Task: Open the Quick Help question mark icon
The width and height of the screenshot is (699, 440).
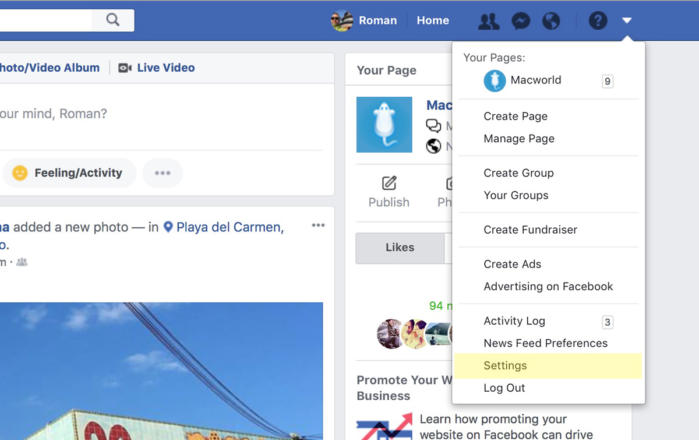Action: 598,21
